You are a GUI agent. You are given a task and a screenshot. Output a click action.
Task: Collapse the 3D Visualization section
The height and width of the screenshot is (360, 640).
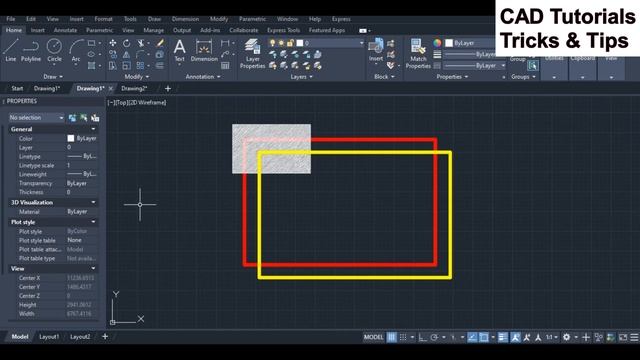93,202
